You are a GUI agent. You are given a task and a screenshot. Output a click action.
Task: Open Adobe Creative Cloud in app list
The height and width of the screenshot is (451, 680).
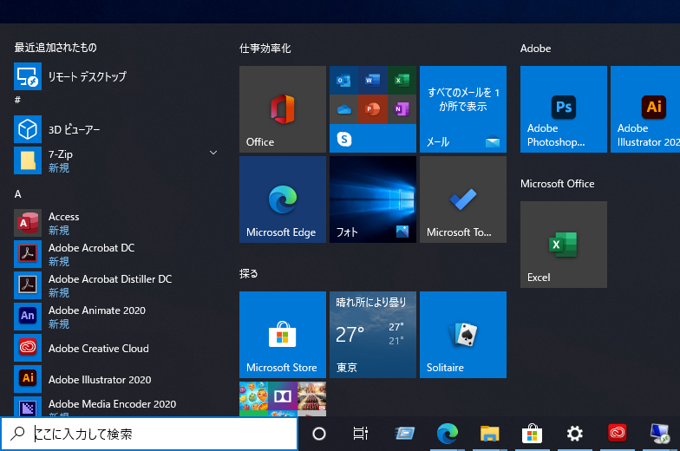click(115, 348)
